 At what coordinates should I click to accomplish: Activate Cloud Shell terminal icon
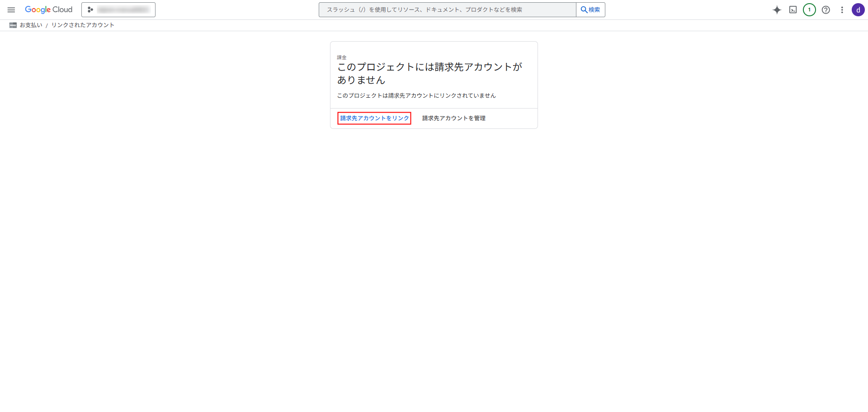point(793,10)
